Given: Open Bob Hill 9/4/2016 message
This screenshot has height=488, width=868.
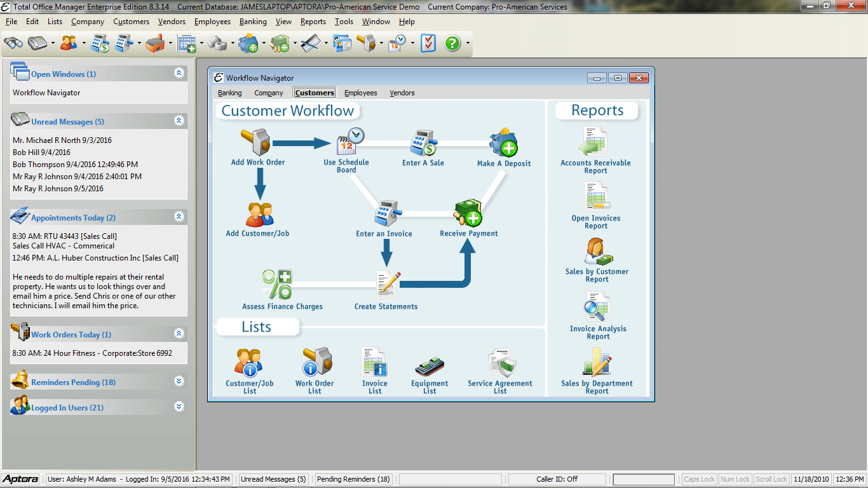Looking at the screenshot, I should (41, 152).
